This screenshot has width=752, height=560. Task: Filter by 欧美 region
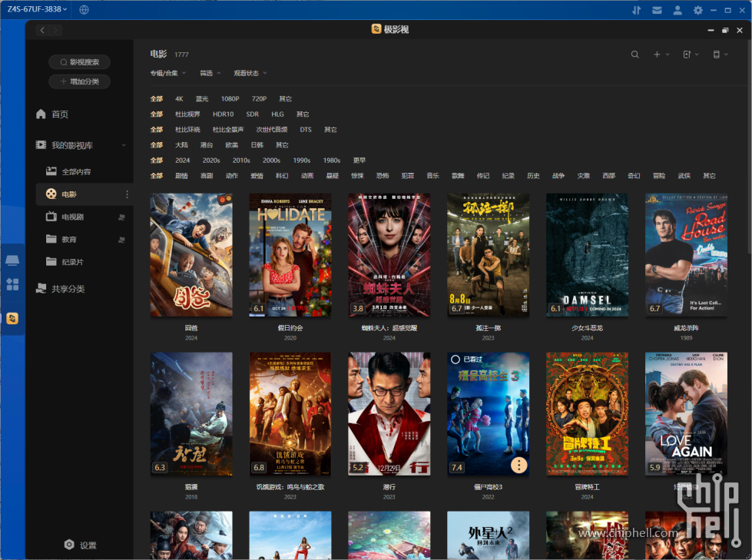click(x=232, y=144)
